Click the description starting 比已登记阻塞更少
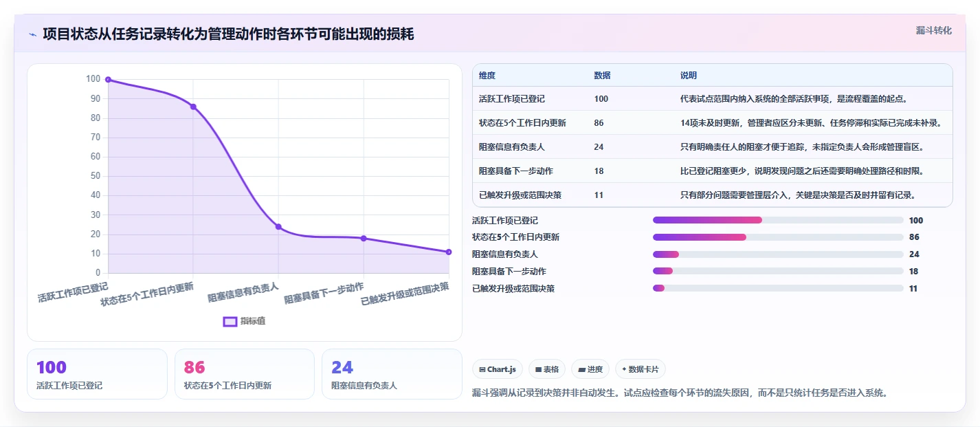The width and height of the screenshot is (980, 427). click(802, 171)
